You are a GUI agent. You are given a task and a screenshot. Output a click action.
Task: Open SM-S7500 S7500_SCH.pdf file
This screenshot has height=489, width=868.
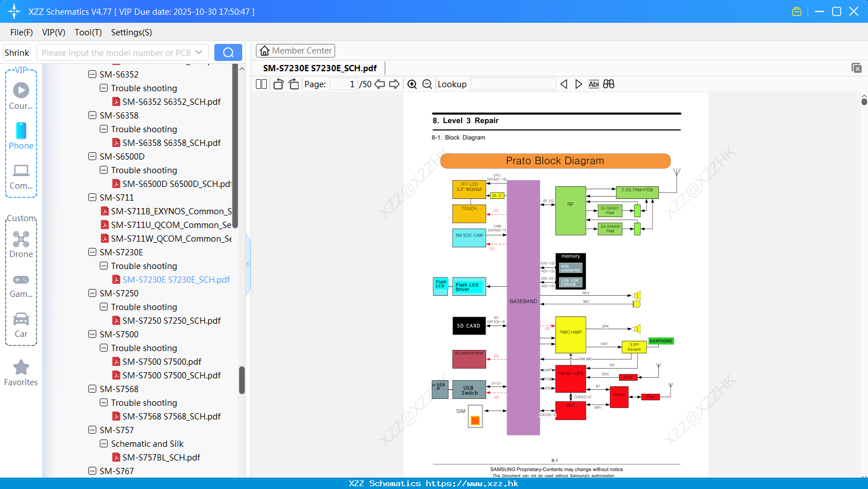pos(172,375)
